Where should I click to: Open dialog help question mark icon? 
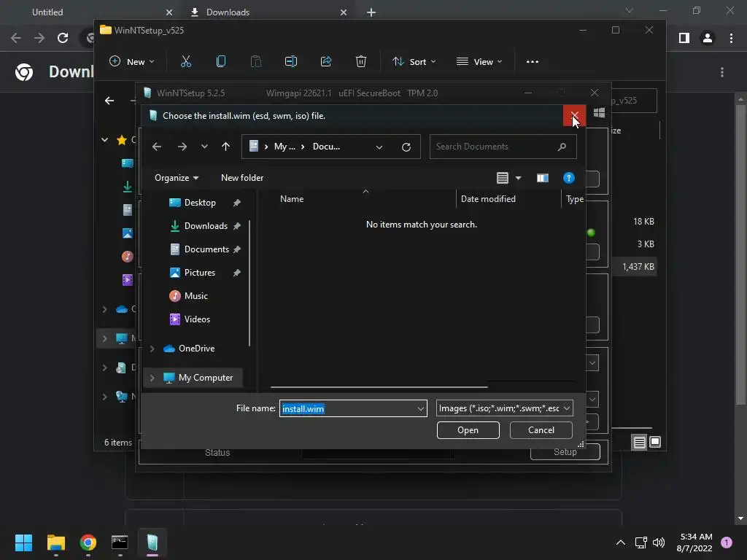pyautogui.click(x=568, y=178)
